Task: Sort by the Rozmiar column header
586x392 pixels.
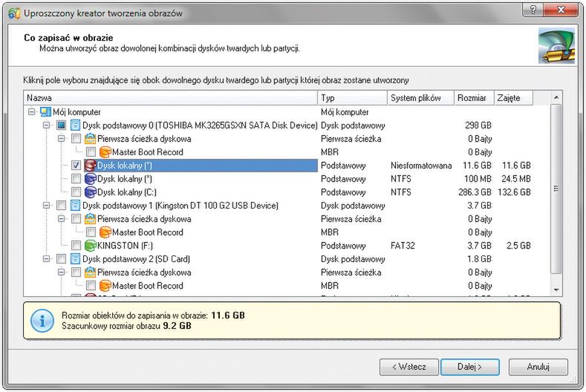Action: (474, 98)
